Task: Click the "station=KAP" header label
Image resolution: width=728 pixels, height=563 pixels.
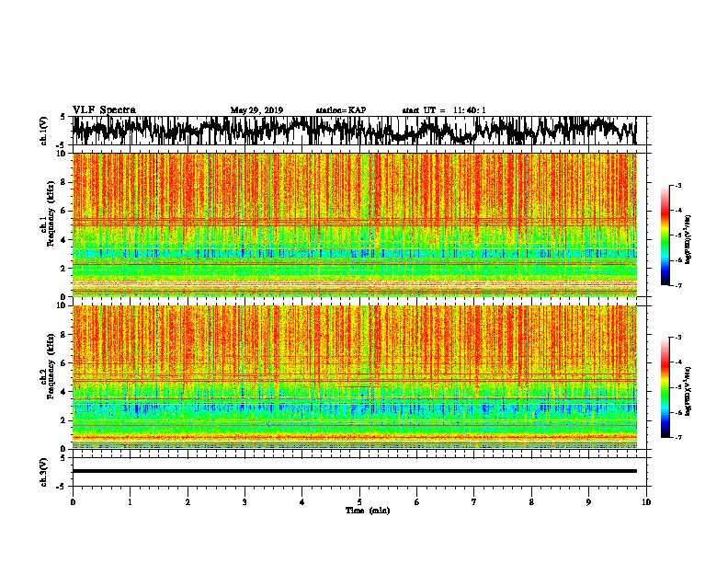Action: 341,110
